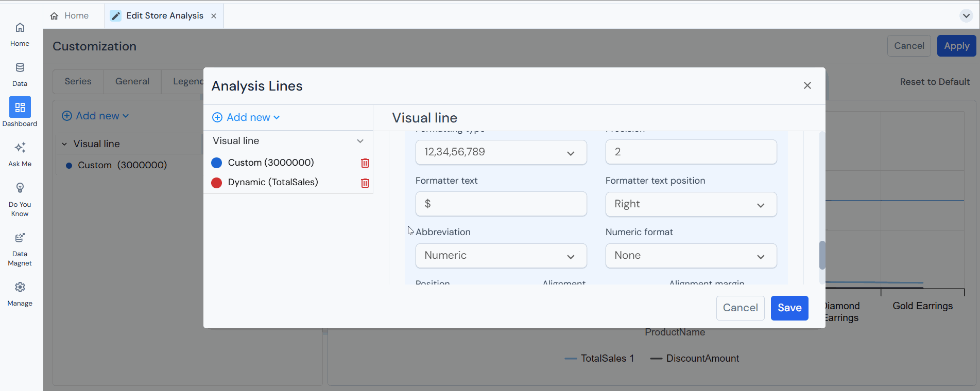Image resolution: width=980 pixels, height=391 pixels.
Task: Open the Numeric format dropdown
Action: [x=691, y=256]
